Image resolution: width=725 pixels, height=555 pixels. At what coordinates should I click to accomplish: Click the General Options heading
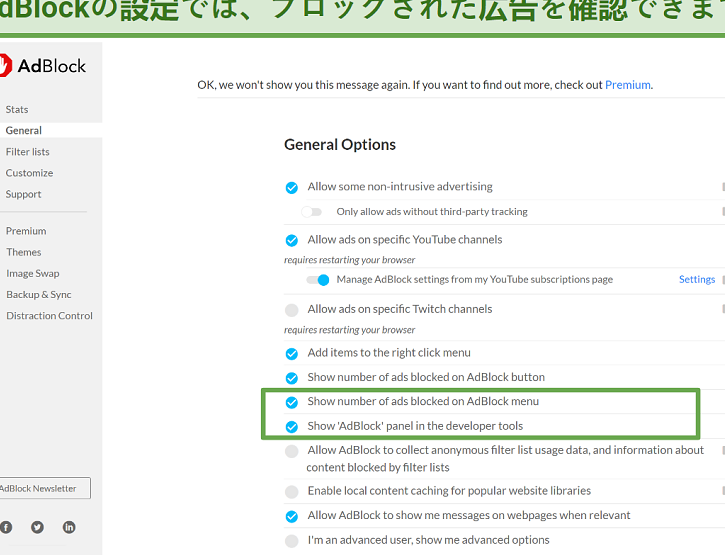click(x=340, y=145)
